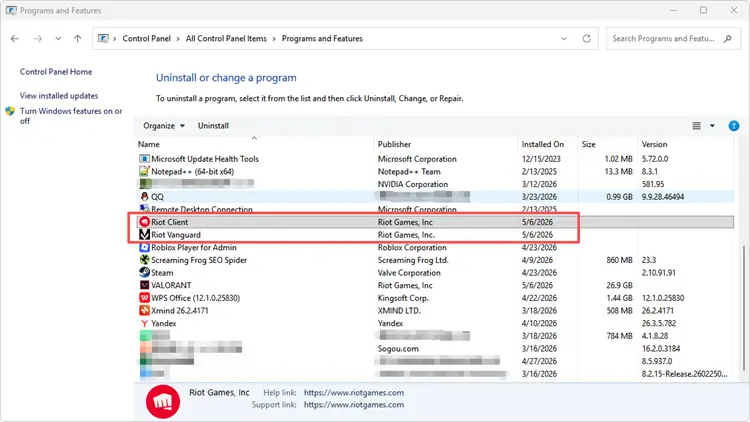
Task: Select the Riot Vanguard icon
Action: tap(144, 234)
